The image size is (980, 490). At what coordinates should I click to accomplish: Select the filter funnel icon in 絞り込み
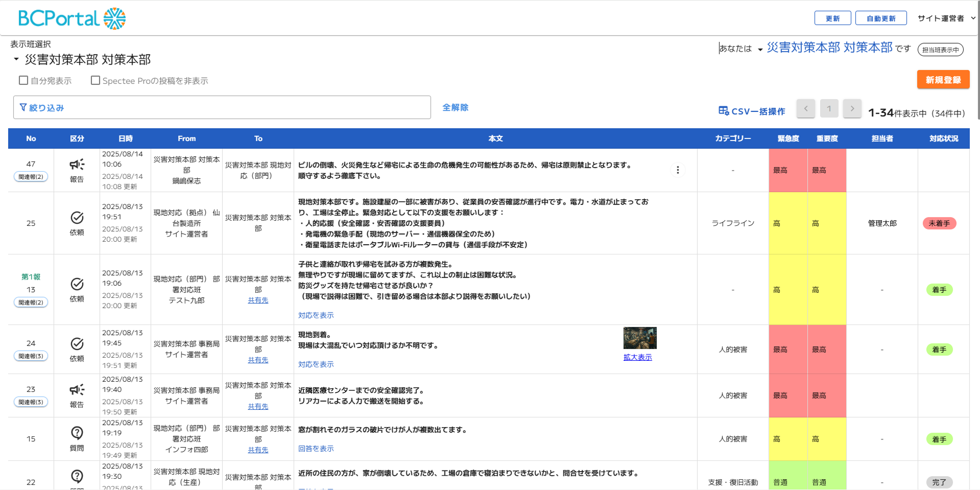(23, 107)
